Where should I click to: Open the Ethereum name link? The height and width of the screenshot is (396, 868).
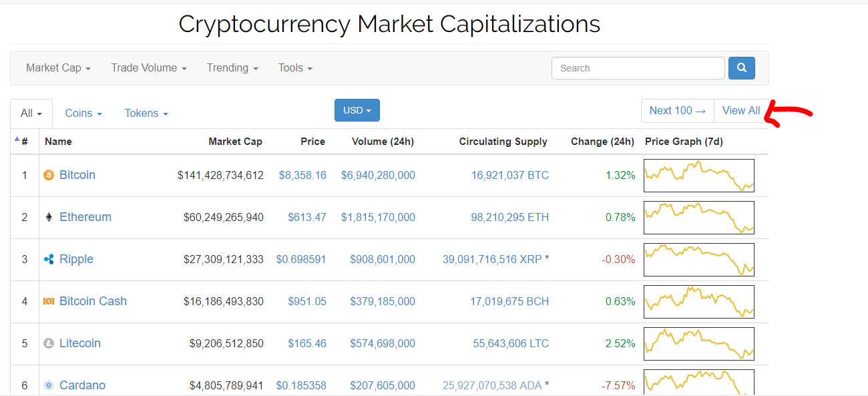[85, 217]
